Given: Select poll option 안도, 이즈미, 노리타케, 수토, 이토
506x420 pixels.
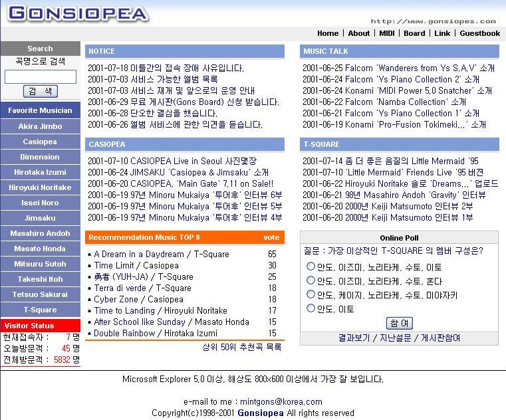Looking at the screenshot, I should [311, 266].
